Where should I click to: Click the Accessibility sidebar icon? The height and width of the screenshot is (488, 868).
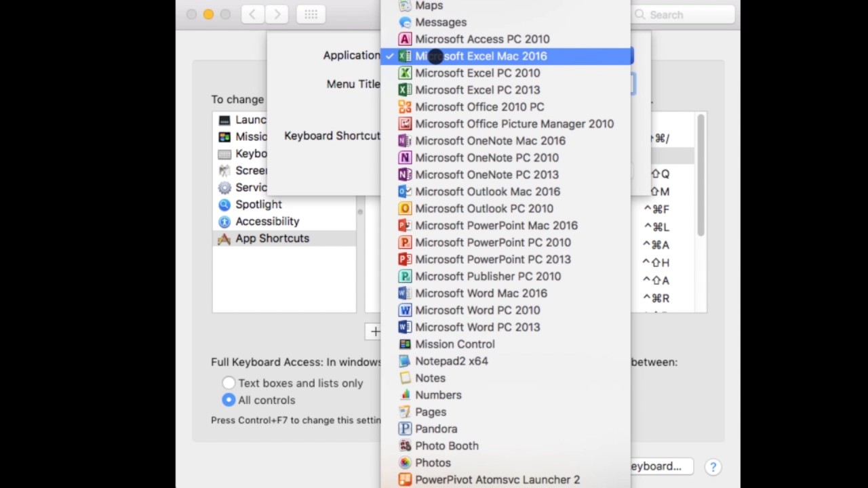point(224,222)
